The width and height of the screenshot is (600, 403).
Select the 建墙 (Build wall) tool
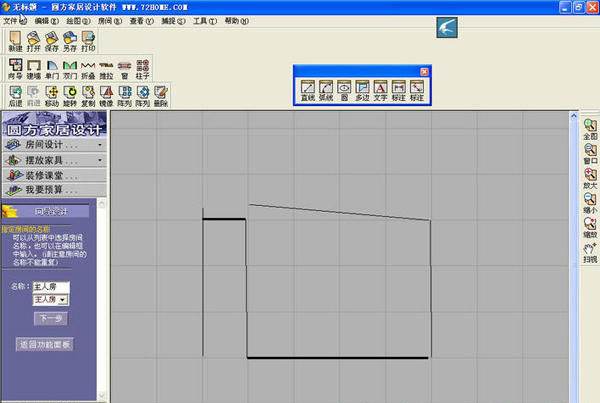[x=33, y=69]
